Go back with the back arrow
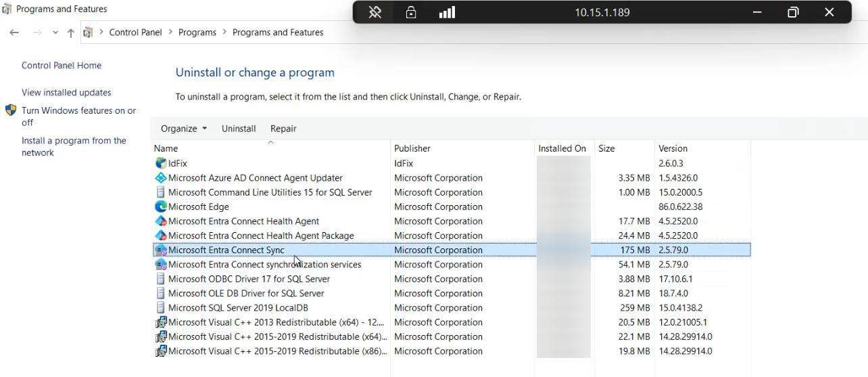The width and height of the screenshot is (868, 377). click(x=14, y=32)
